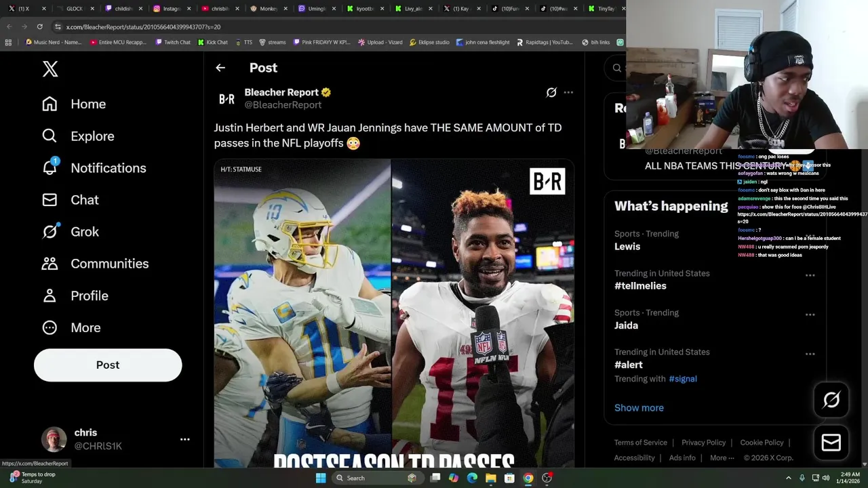This screenshot has width=868, height=488.
Task: Reload the page in Chrome
Action: pos(39,26)
